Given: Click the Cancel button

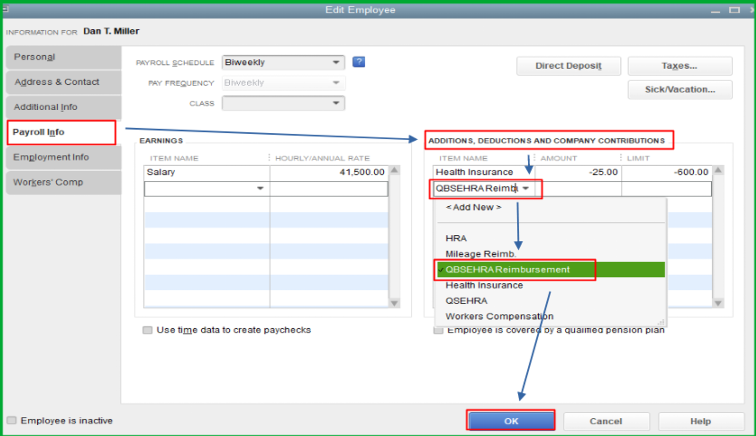Looking at the screenshot, I should [606, 421].
